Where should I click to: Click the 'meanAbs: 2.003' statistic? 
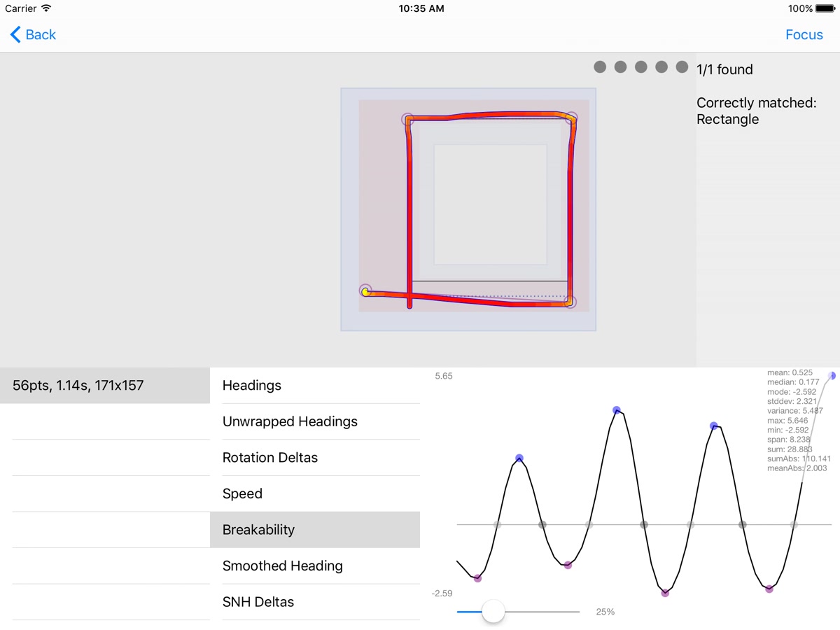pyautogui.click(x=797, y=468)
